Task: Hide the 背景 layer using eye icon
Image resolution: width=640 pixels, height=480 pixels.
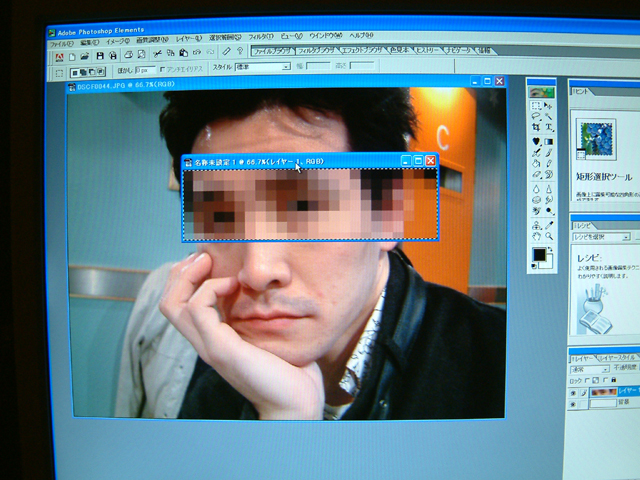Action: coord(573,404)
